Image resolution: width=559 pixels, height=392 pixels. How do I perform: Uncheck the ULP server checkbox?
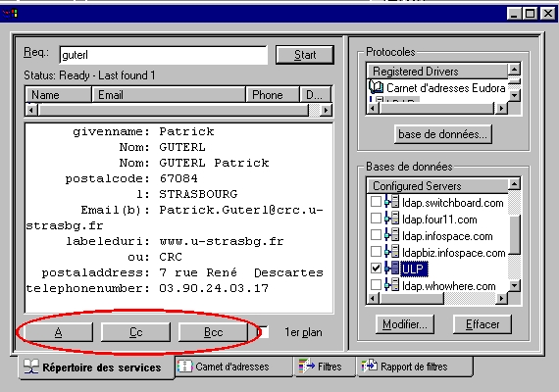pos(377,268)
